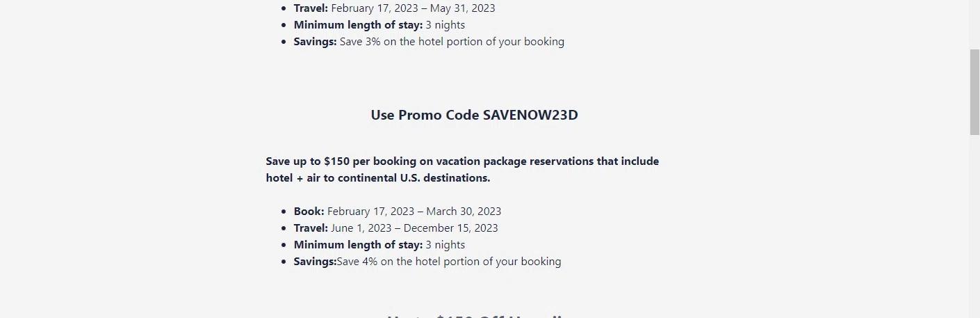Click the Travel: February 17 – May 31, 2023 line
Image resolution: width=980 pixels, height=318 pixels.
[x=394, y=8]
